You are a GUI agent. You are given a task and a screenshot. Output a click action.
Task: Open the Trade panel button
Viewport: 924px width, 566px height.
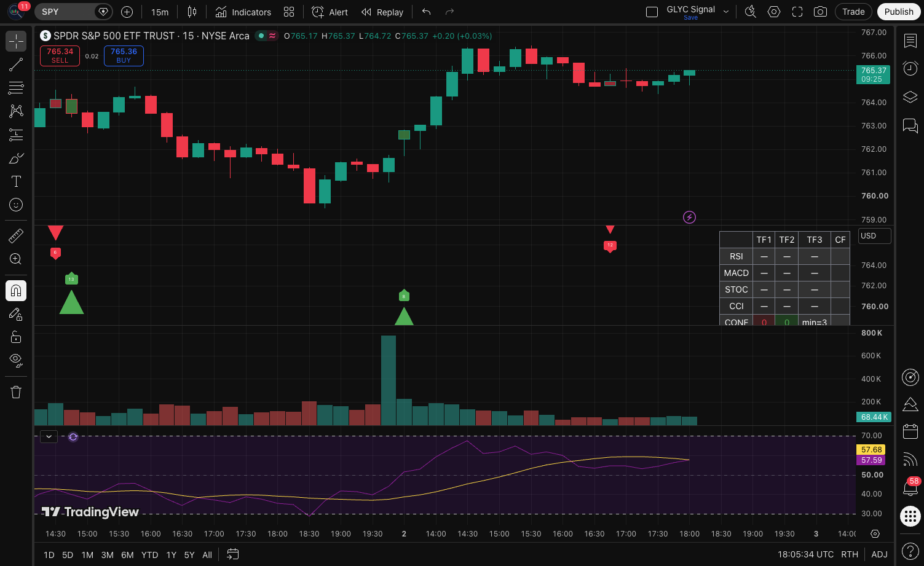click(853, 12)
